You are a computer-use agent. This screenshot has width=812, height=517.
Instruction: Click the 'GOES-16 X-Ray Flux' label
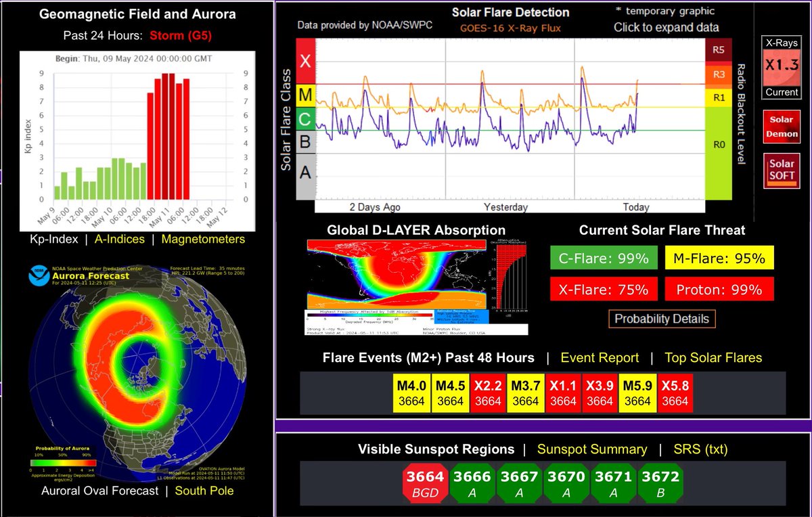point(512,28)
